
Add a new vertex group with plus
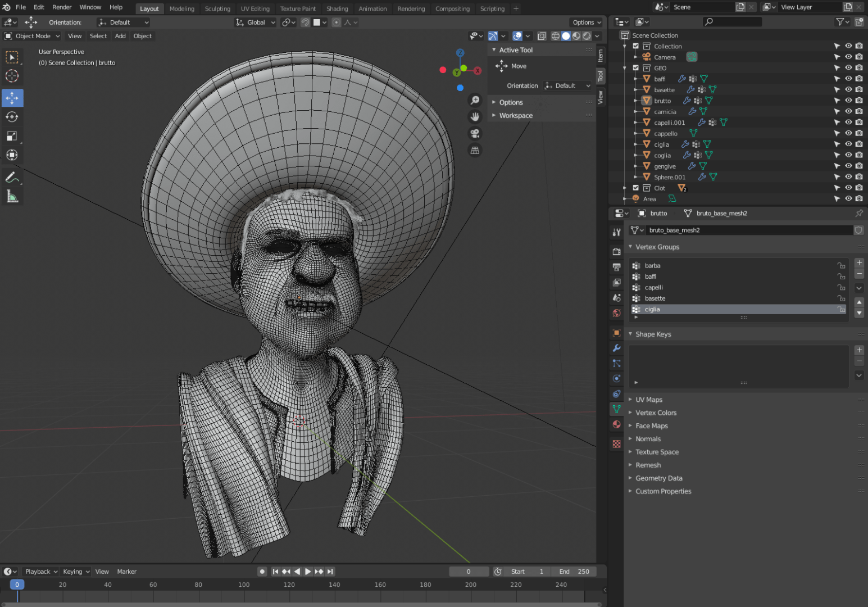pyautogui.click(x=859, y=263)
